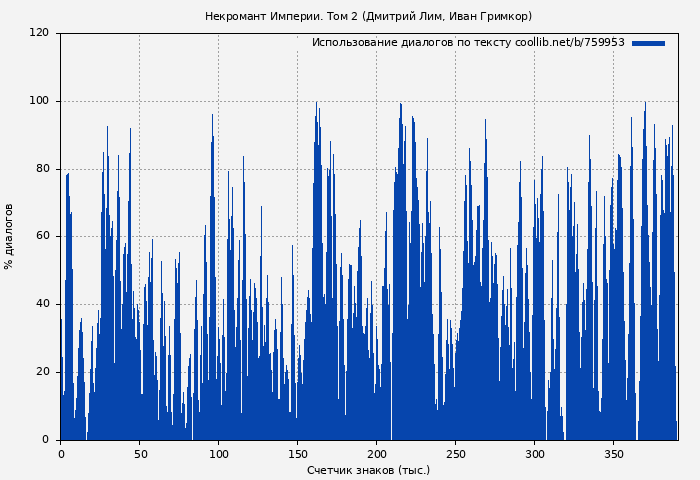
Task: Click the x-axis tick label 300
Action: [534, 454]
